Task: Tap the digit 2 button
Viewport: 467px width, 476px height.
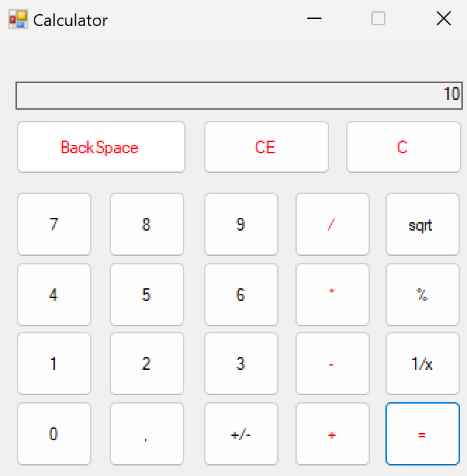Action: [147, 364]
